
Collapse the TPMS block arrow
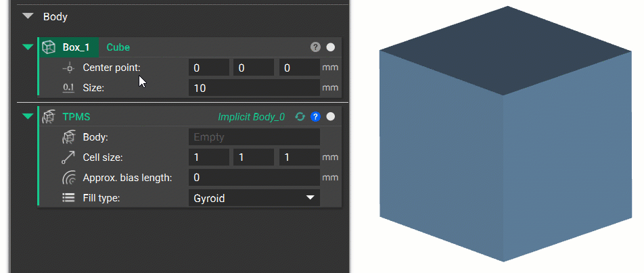click(x=28, y=117)
